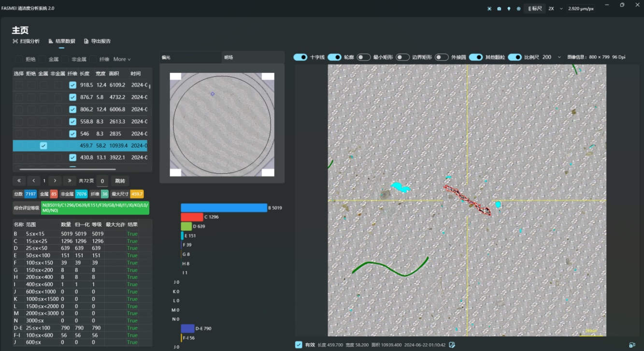The height and width of the screenshot is (351, 644).
Task: Switch to the 扫描分析 tab
Action: coord(26,42)
